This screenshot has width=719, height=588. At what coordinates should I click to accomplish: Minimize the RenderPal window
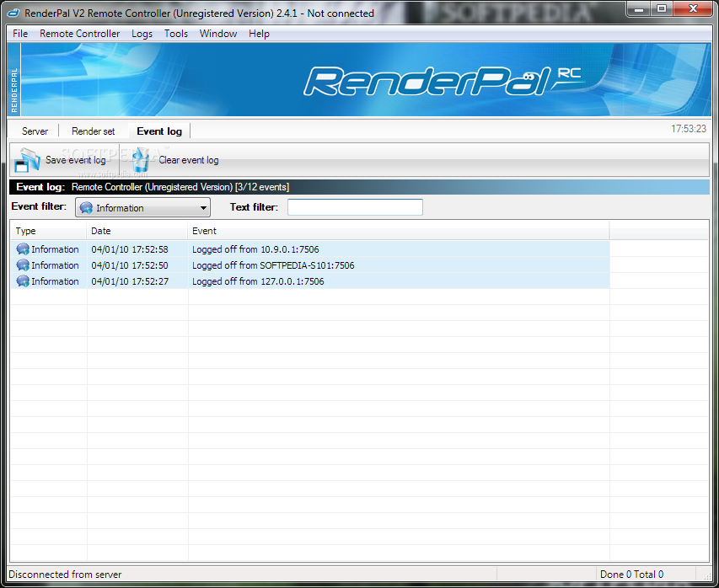pyautogui.click(x=640, y=9)
